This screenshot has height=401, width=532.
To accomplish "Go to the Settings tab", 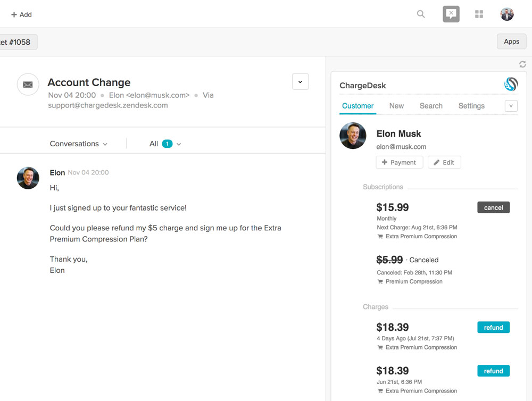I will 471,106.
